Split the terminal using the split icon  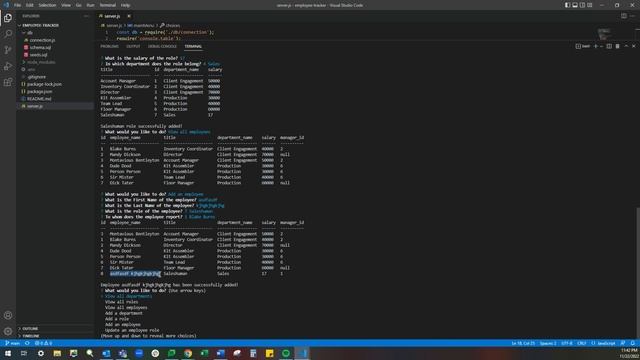[609, 47]
